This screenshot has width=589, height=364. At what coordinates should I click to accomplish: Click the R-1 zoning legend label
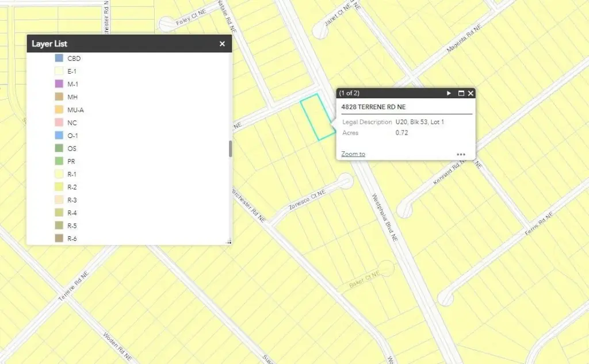[x=72, y=174]
